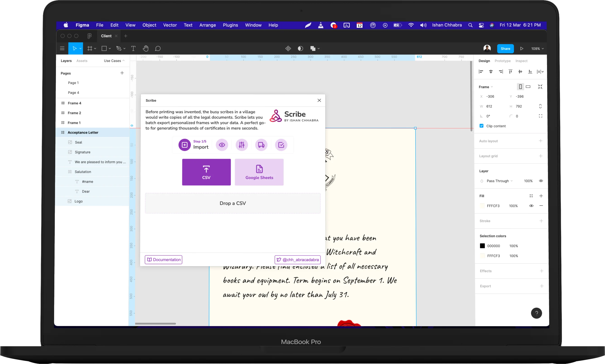605x364 pixels.
Task: Set frame orientation to landscape
Action: coord(528,87)
